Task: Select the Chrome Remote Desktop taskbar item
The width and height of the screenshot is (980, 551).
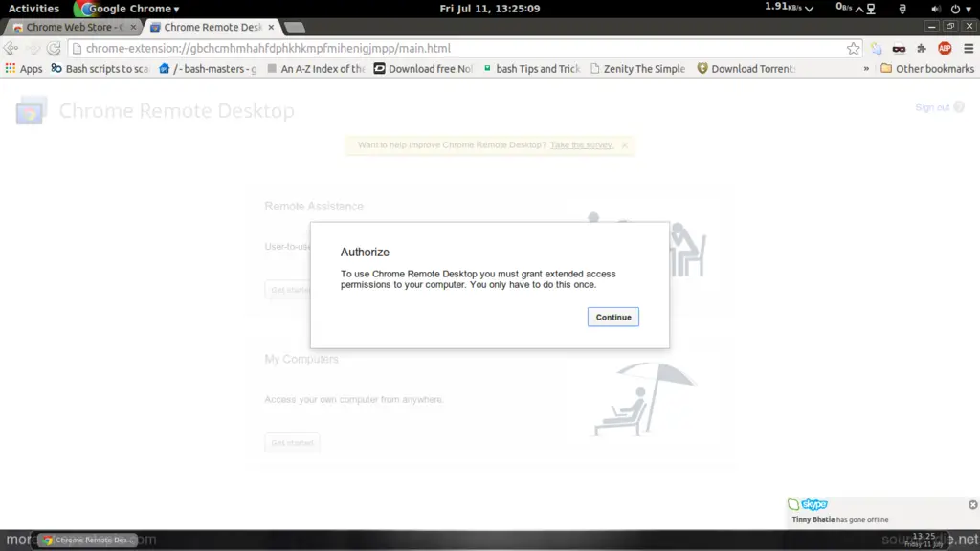Action: [87, 540]
